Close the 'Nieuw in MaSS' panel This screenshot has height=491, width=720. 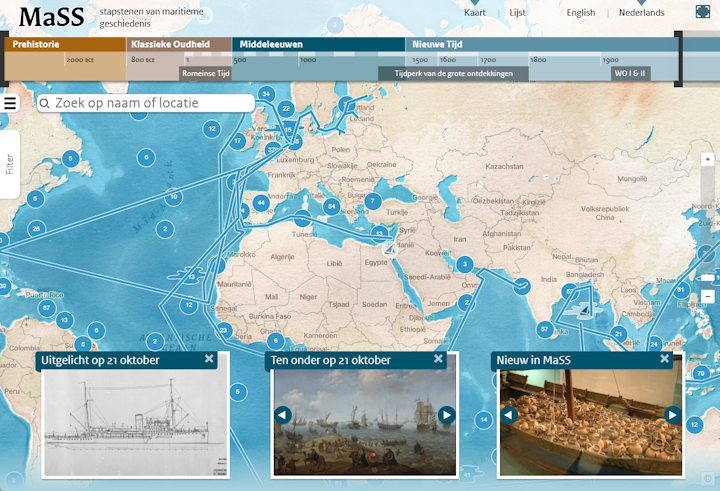[x=664, y=359]
